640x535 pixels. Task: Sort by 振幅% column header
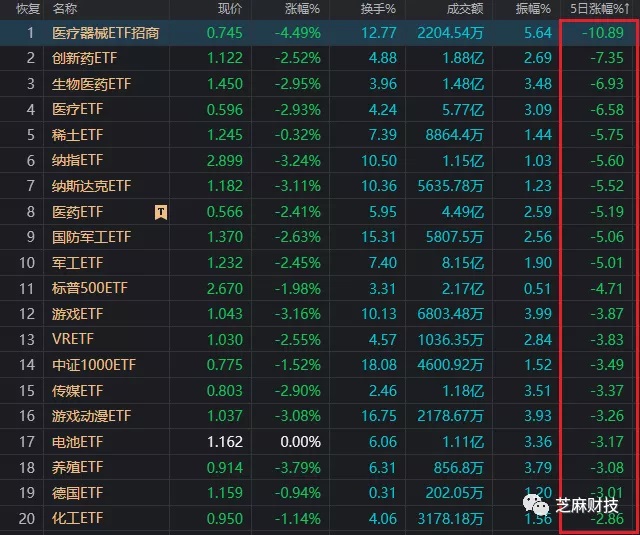[533, 9]
